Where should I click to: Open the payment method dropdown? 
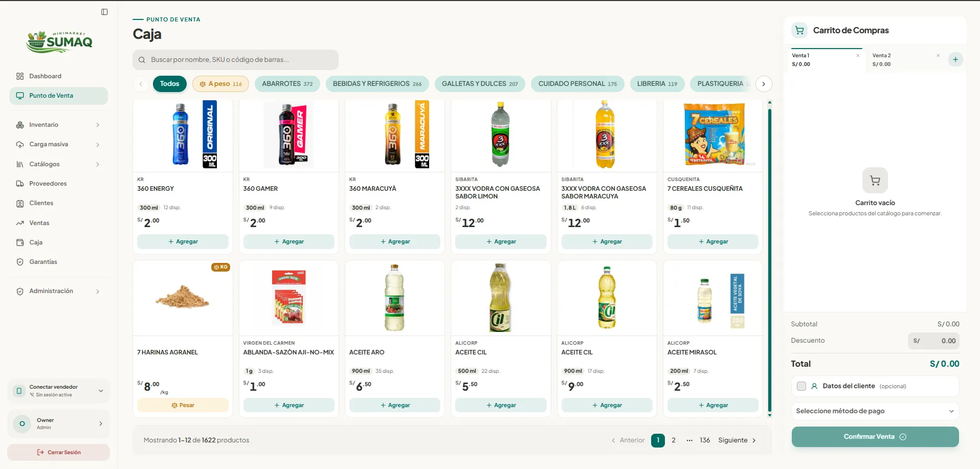pos(875,411)
